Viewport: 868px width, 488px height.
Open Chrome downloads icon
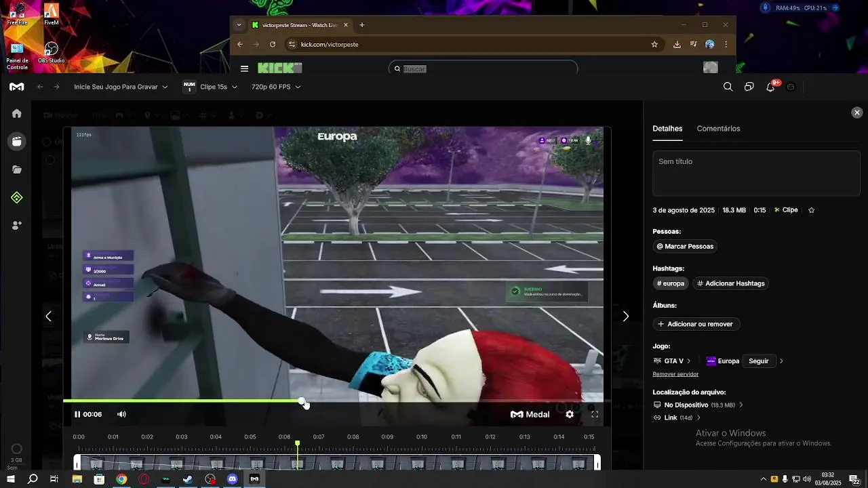click(677, 44)
